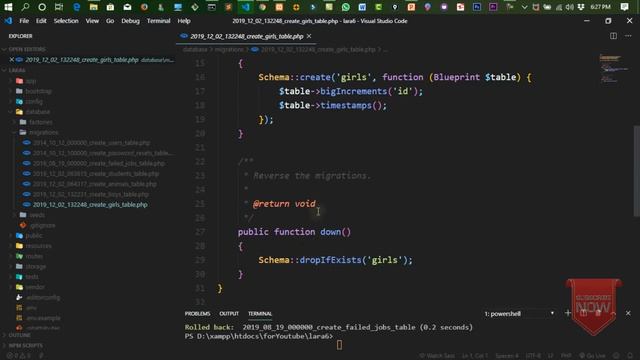
Task: Open the .env.example file
Action: point(43,318)
